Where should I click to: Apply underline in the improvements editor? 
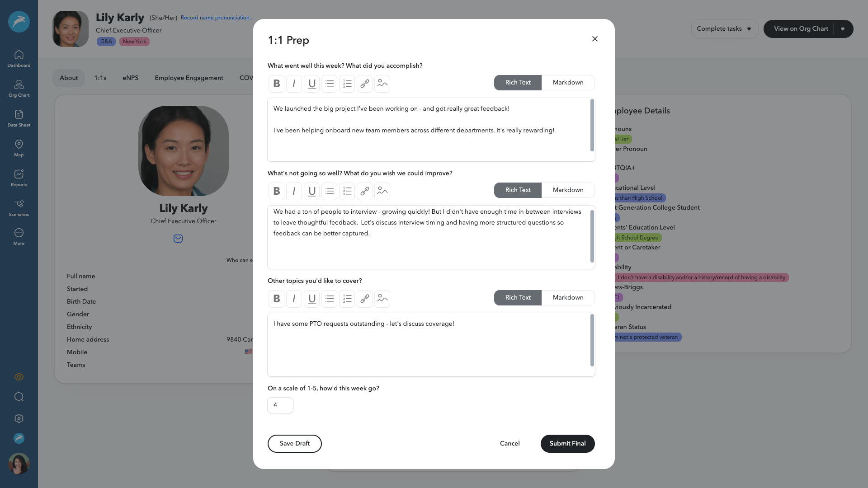[x=311, y=191]
